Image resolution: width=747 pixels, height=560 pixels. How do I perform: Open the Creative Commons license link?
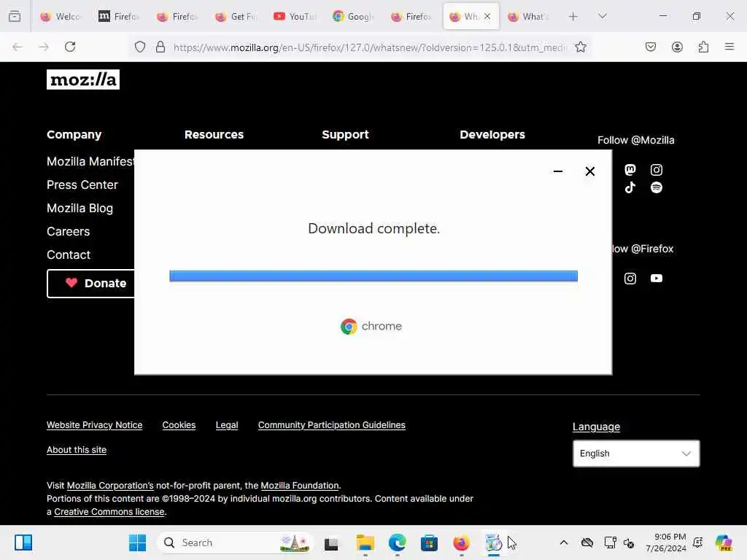point(109,511)
